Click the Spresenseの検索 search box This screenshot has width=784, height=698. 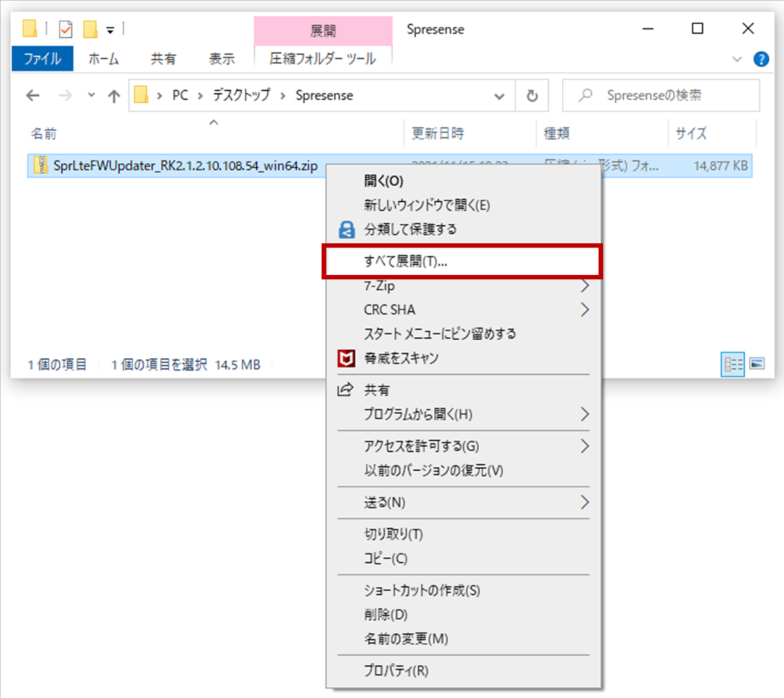tap(660, 95)
